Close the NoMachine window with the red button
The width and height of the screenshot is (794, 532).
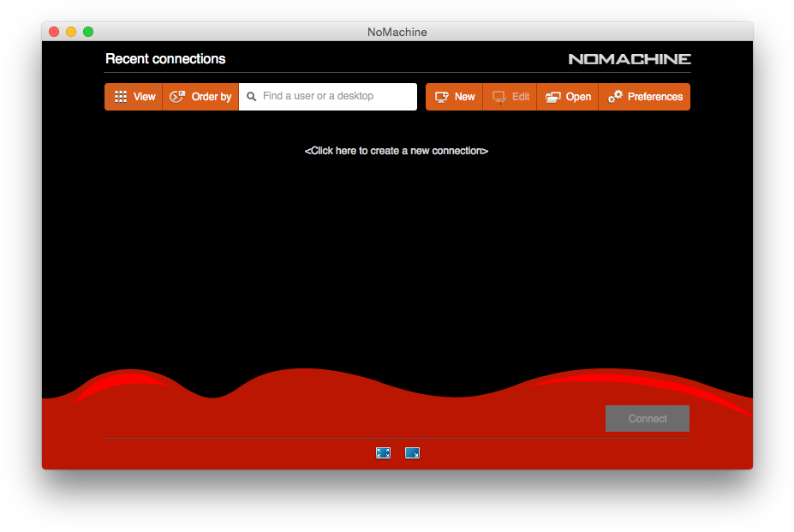(x=54, y=32)
